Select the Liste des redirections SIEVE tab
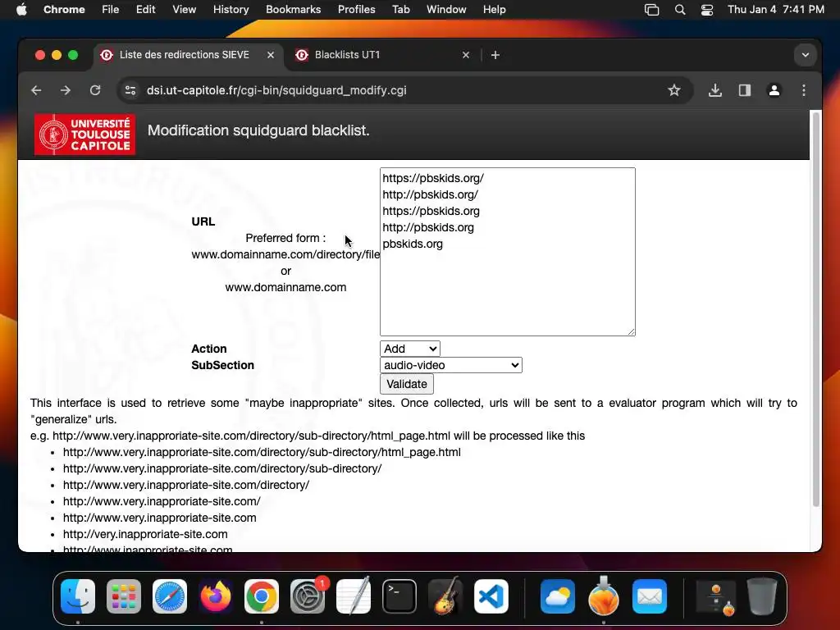The width and height of the screenshot is (840, 630). click(x=188, y=55)
